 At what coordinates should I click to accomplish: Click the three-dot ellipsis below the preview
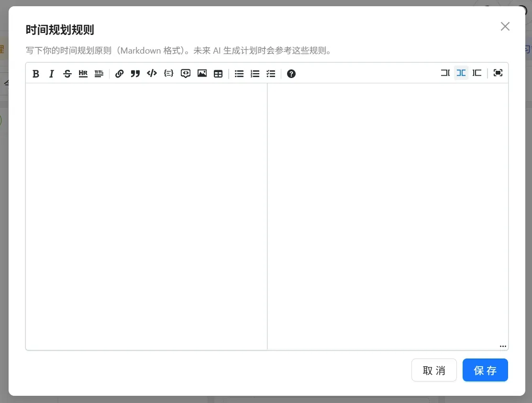(503, 347)
